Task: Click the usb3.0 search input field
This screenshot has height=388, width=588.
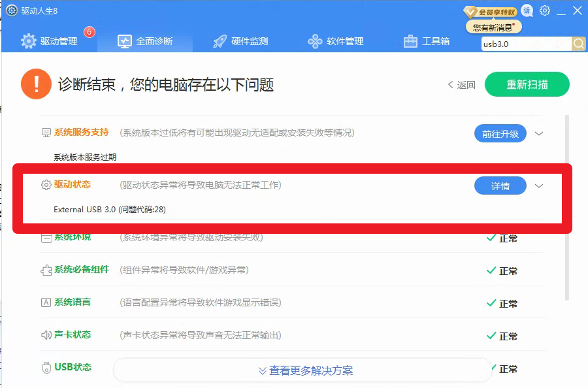Action: click(526, 44)
